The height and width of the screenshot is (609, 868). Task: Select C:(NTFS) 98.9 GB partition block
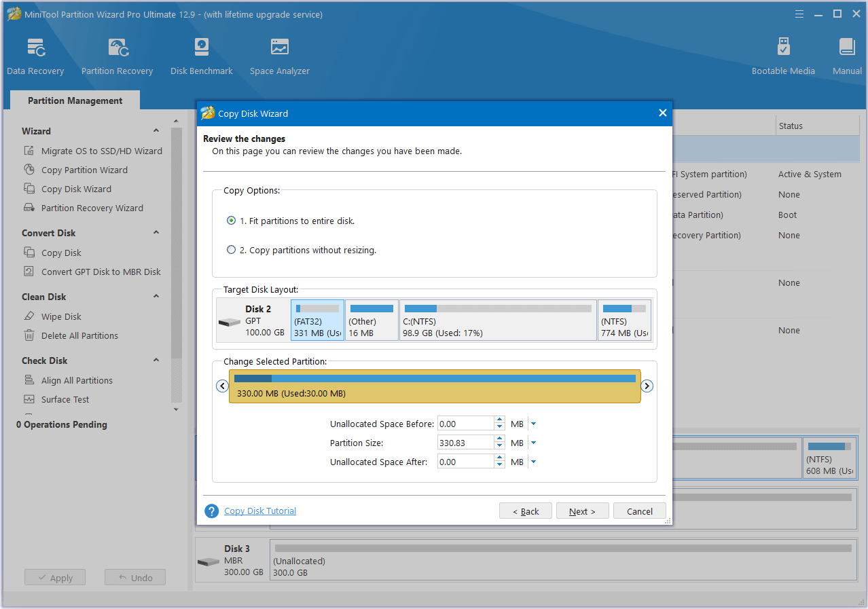pos(498,320)
